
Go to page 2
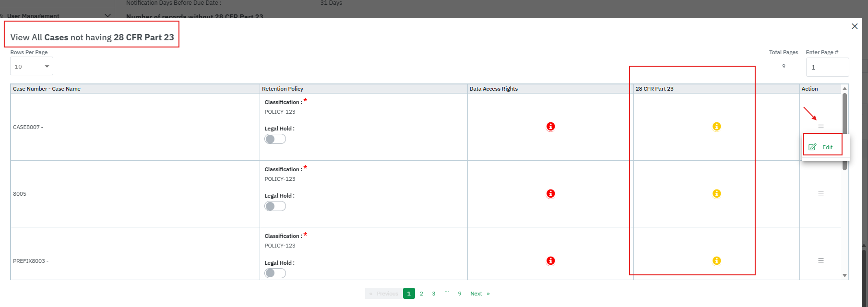pyautogui.click(x=421, y=294)
